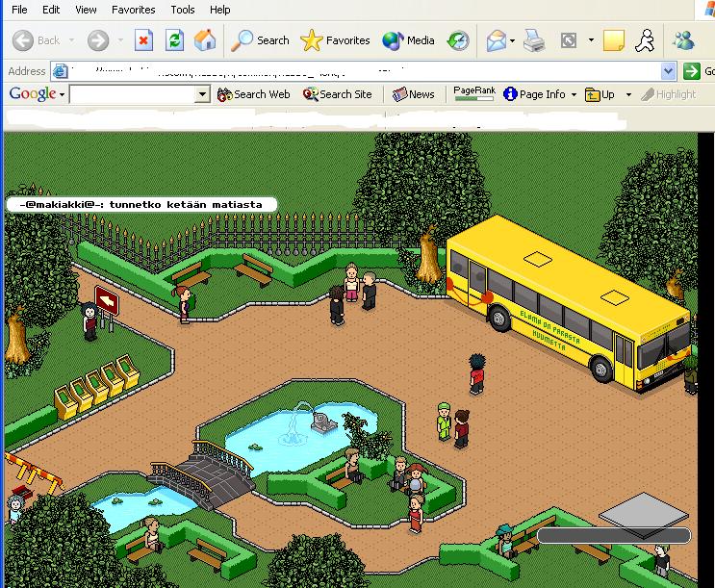Screen dimensions: 715x588
Task: Click the Highlight toolbar button
Action: 669,94
